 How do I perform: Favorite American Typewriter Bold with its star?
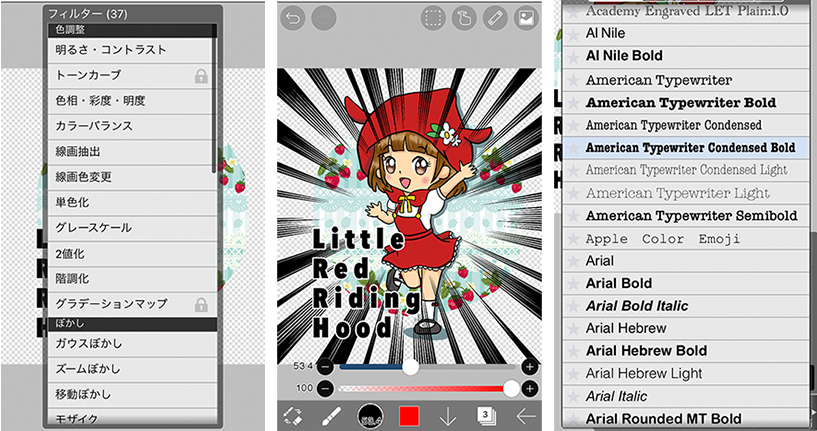(x=573, y=103)
